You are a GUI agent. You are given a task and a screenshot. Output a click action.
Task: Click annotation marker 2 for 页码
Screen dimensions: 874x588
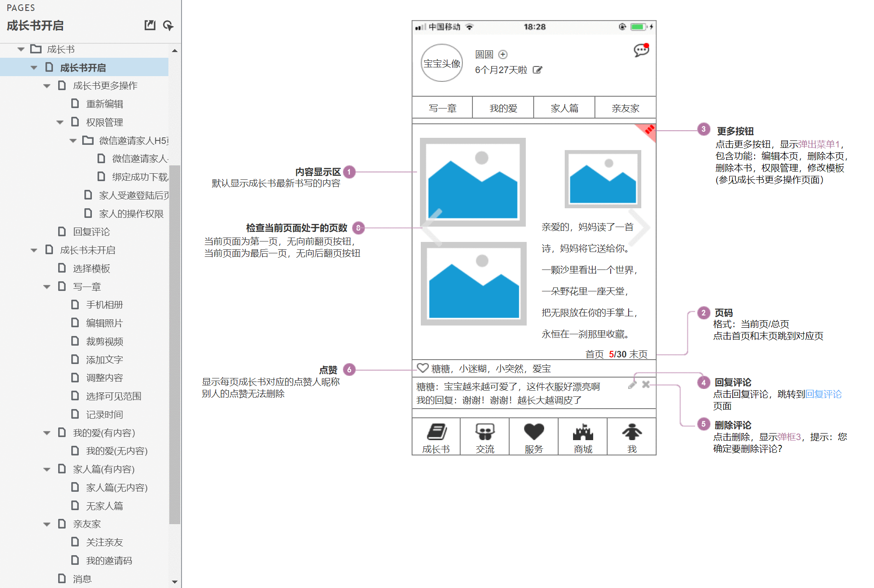pyautogui.click(x=703, y=313)
